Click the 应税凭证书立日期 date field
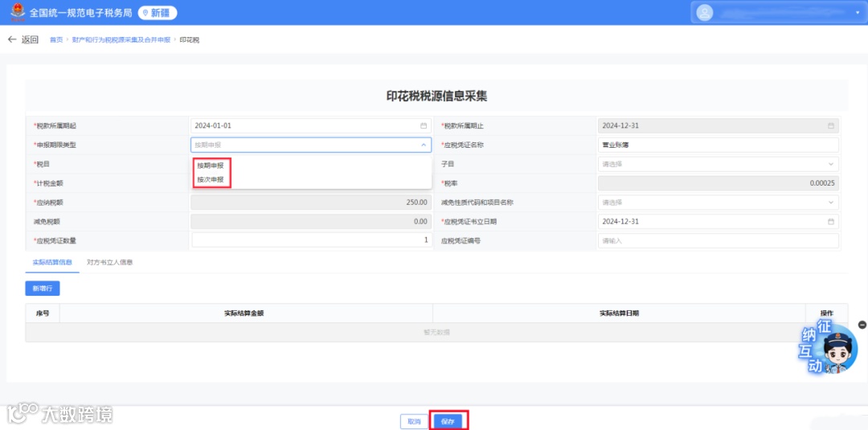 (718, 221)
